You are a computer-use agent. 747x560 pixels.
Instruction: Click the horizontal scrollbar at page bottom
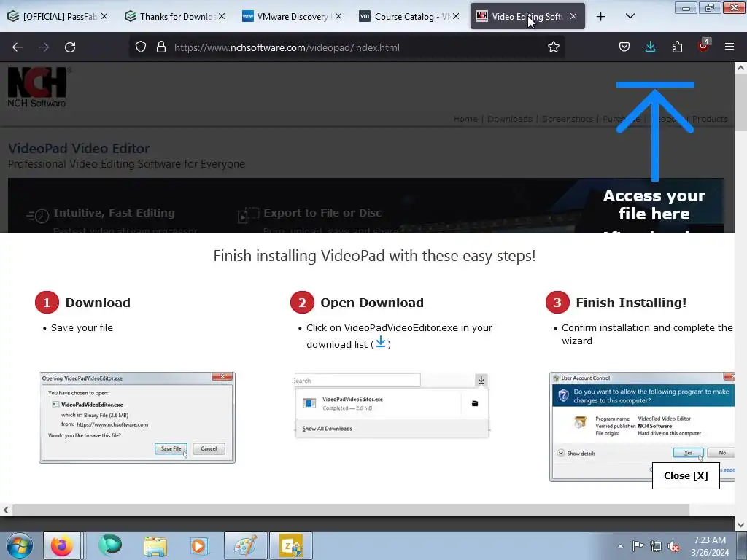(x=351, y=510)
